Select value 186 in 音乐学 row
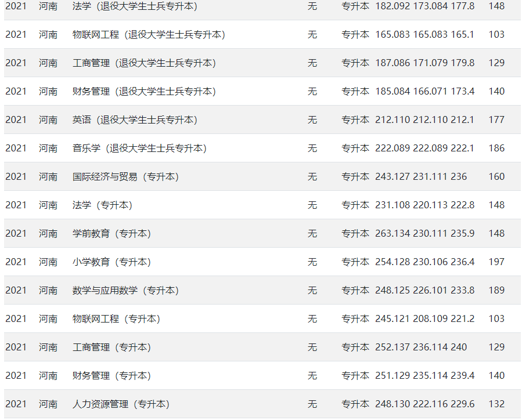This screenshot has width=522, height=420. [x=496, y=149]
